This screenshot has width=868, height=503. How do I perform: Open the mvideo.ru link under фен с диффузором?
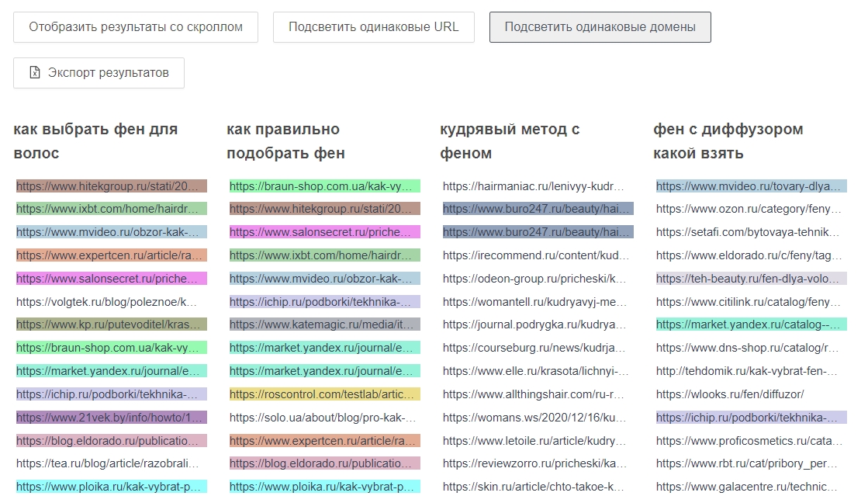(x=749, y=186)
